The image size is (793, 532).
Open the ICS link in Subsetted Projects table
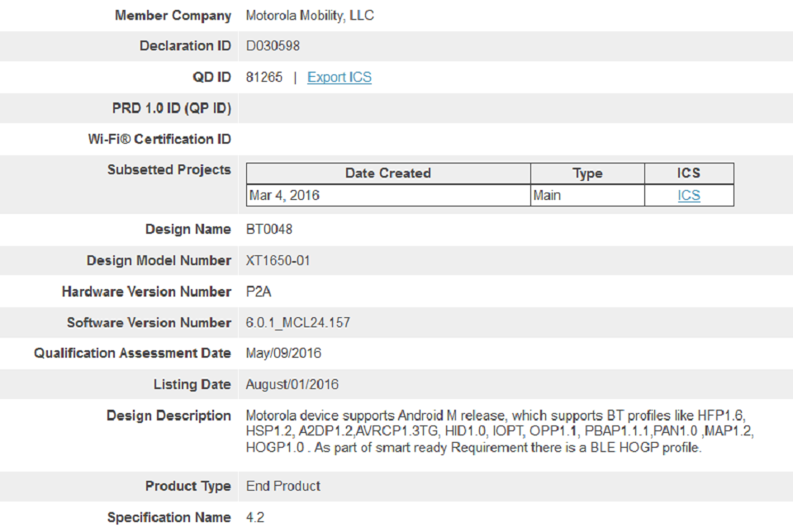[x=689, y=196]
